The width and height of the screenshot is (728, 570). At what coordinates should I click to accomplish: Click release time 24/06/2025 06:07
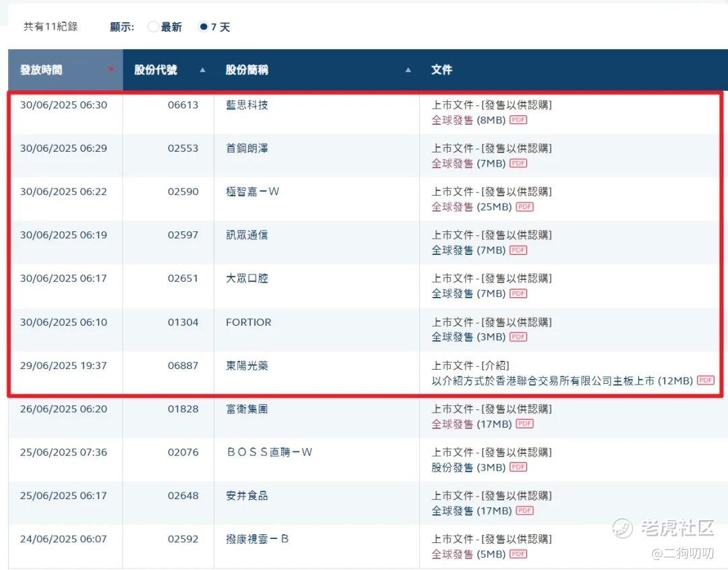pos(63,539)
